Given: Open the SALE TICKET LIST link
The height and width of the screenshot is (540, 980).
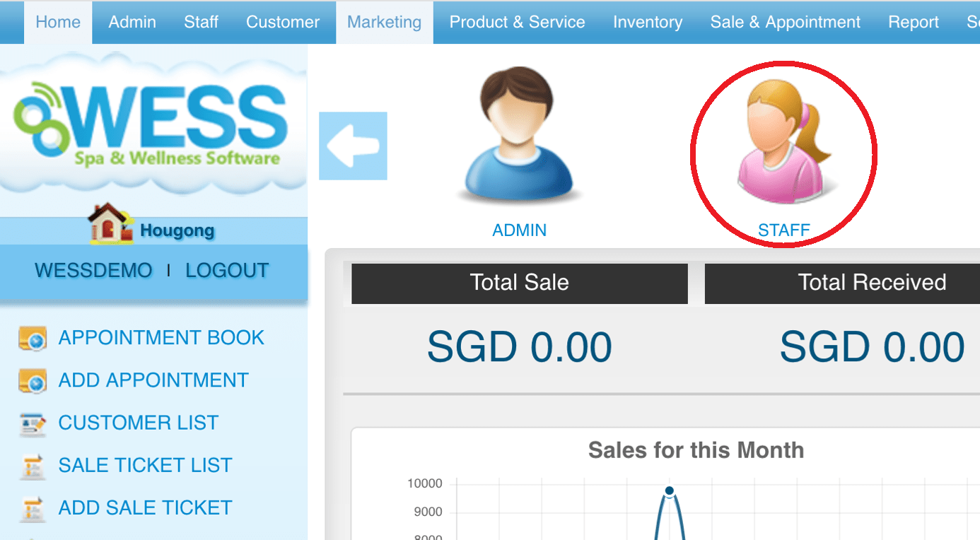Looking at the screenshot, I should 146,465.
